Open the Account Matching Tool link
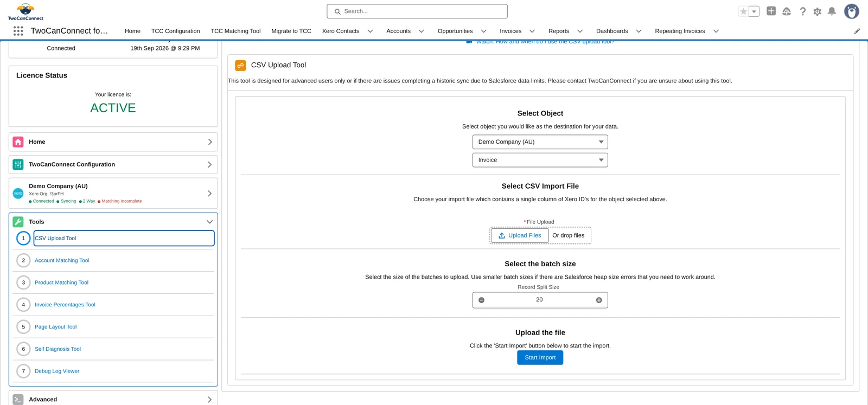Viewport: 868px width, 405px height. pyautogui.click(x=62, y=260)
